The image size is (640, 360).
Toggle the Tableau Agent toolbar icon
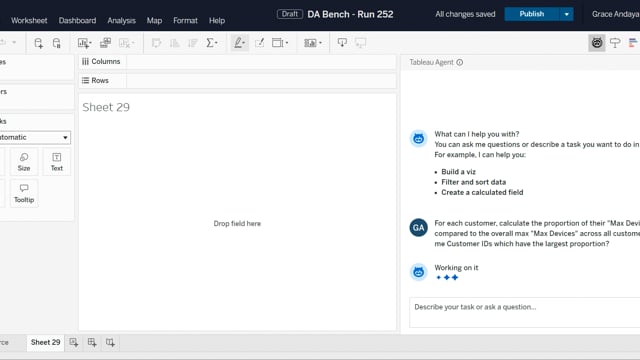(597, 43)
